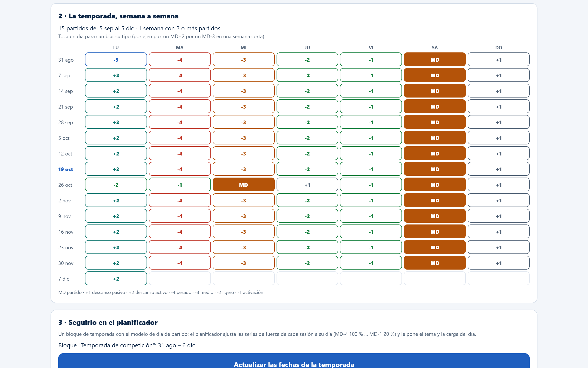Click the legend line starting with MD partido

(161, 292)
